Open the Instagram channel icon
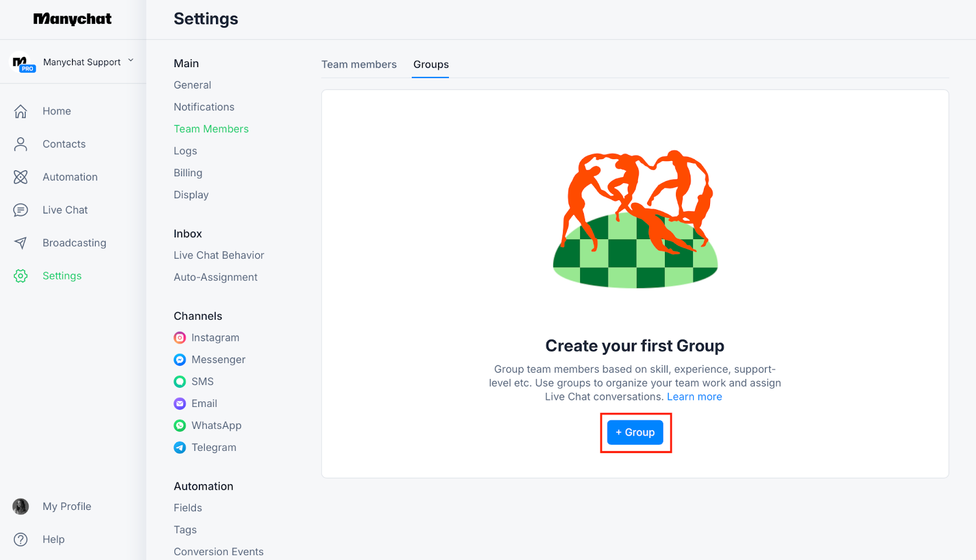 click(180, 338)
